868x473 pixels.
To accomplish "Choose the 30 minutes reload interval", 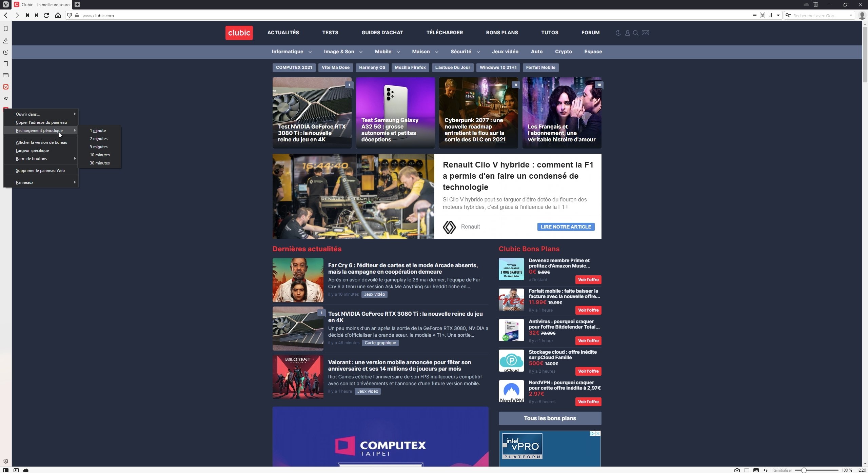I will point(99,163).
